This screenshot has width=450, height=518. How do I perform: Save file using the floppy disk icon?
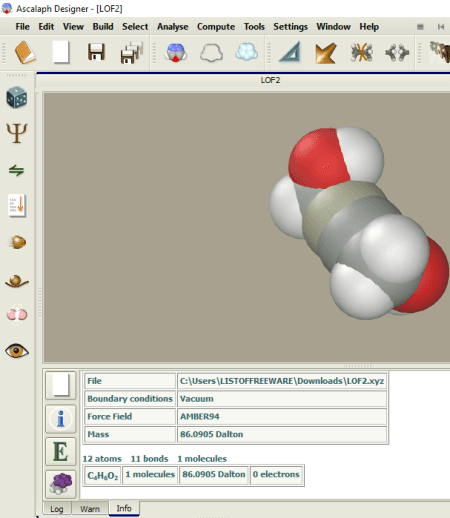(96, 52)
